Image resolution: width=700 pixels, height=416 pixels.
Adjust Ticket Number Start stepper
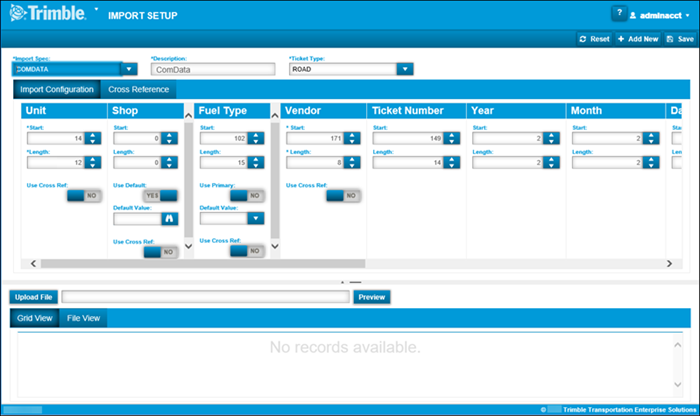pyautogui.click(x=451, y=138)
